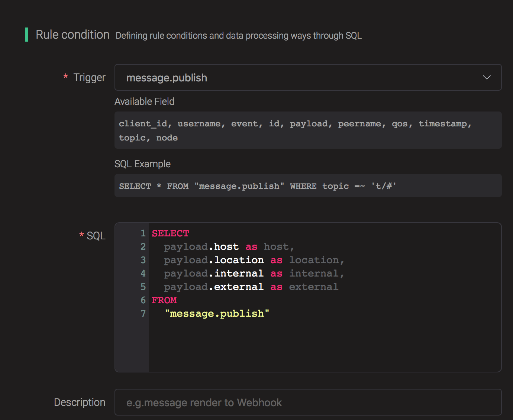Click the SQL Example code text
The width and height of the screenshot is (513, 420).
click(x=258, y=186)
